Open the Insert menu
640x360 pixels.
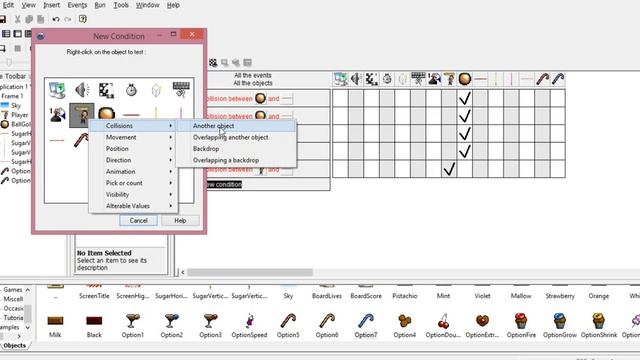(51, 5)
